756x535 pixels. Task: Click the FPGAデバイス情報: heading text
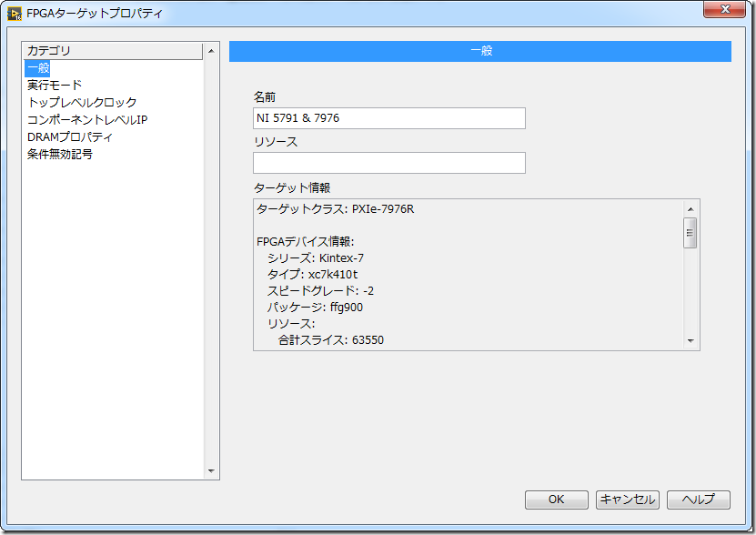pyautogui.click(x=305, y=242)
